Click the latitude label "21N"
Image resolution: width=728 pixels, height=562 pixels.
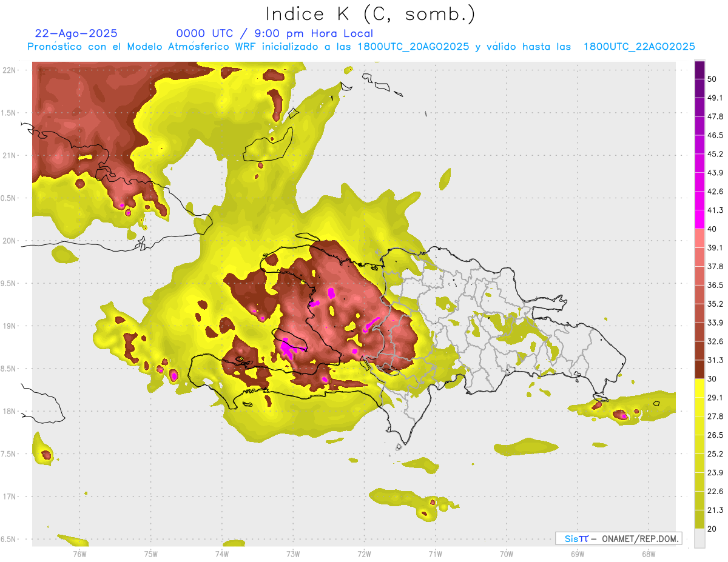(x=10, y=156)
